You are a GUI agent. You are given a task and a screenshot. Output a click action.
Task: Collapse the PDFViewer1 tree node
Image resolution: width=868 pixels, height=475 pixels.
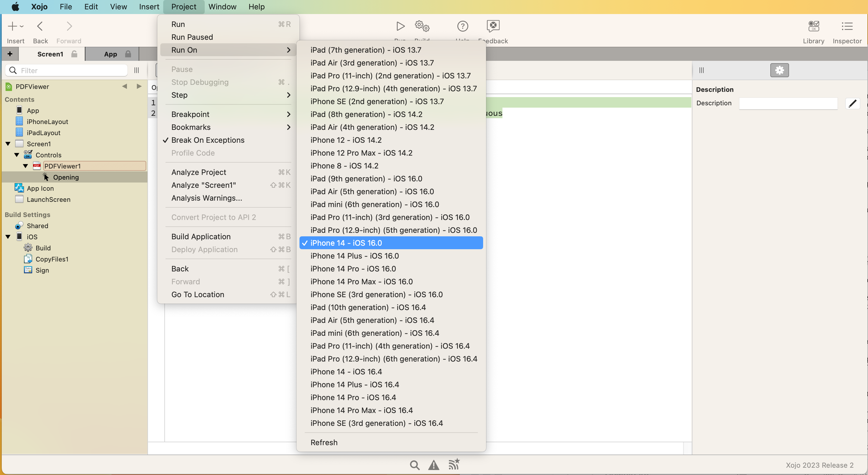[x=26, y=166]
